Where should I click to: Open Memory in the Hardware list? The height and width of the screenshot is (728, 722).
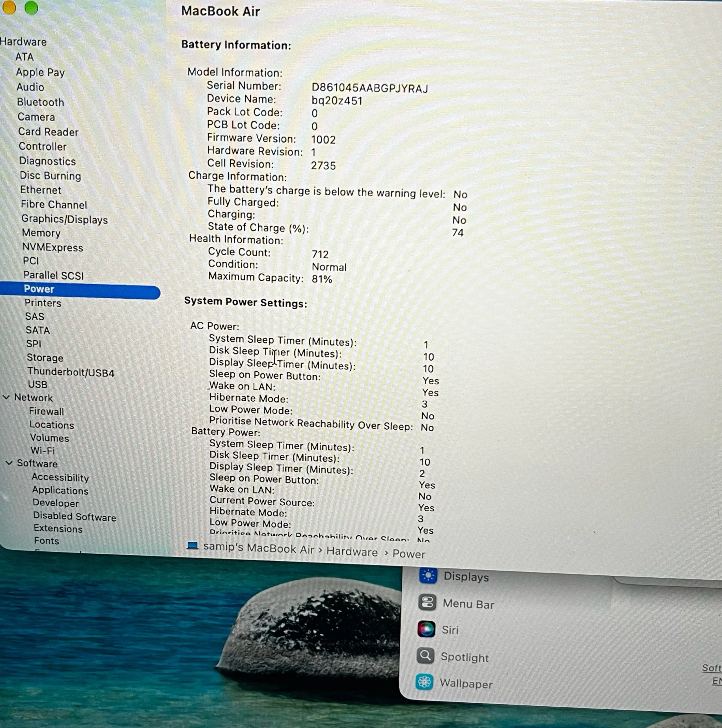coord(41,233)
